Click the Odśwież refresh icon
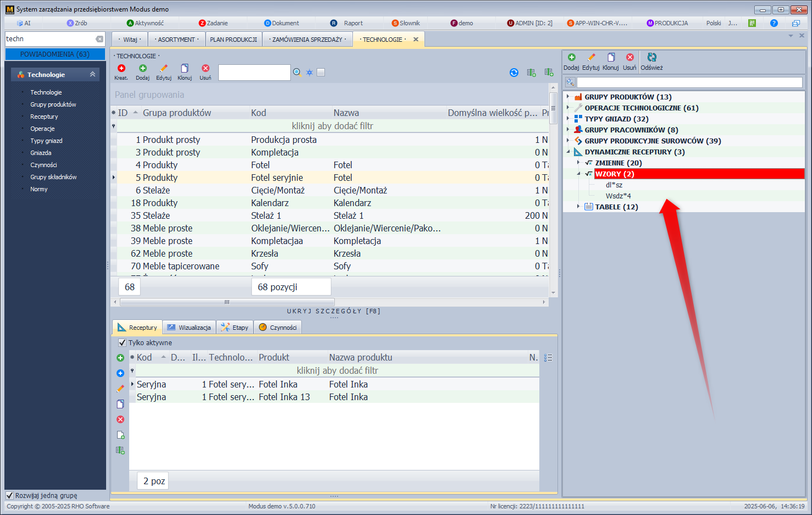 651,58
